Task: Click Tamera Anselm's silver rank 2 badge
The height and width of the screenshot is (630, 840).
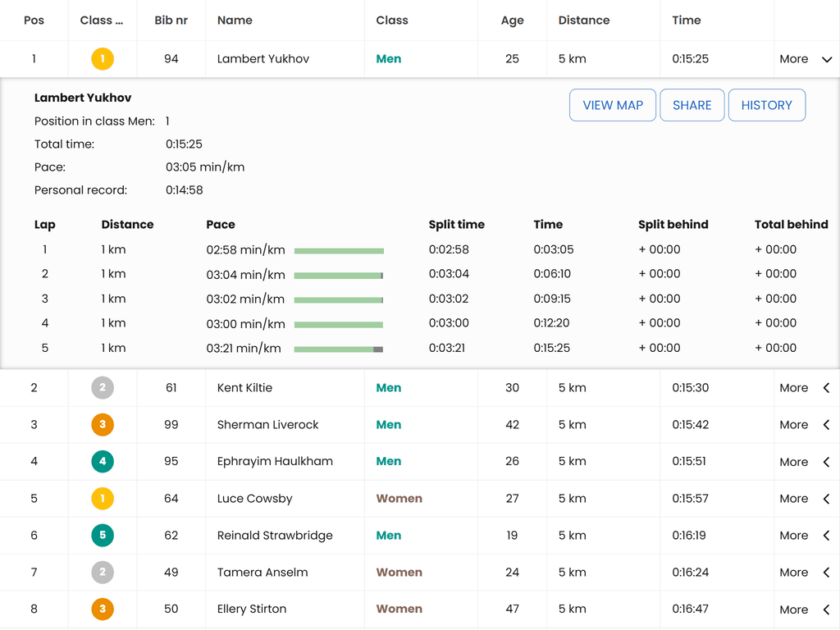Action: pos(103,573)
